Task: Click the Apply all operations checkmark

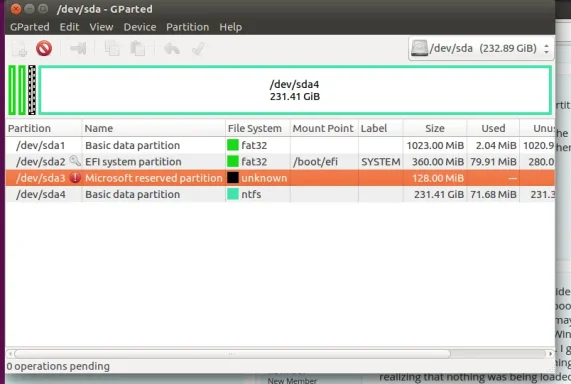Action: coord(198,48)
